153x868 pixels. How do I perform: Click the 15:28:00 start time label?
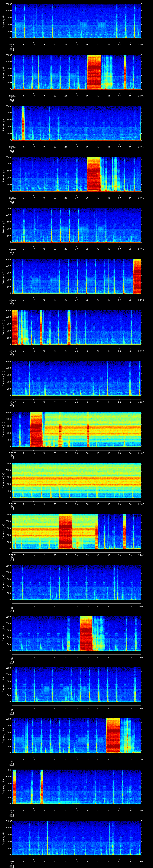coord(12,351)
